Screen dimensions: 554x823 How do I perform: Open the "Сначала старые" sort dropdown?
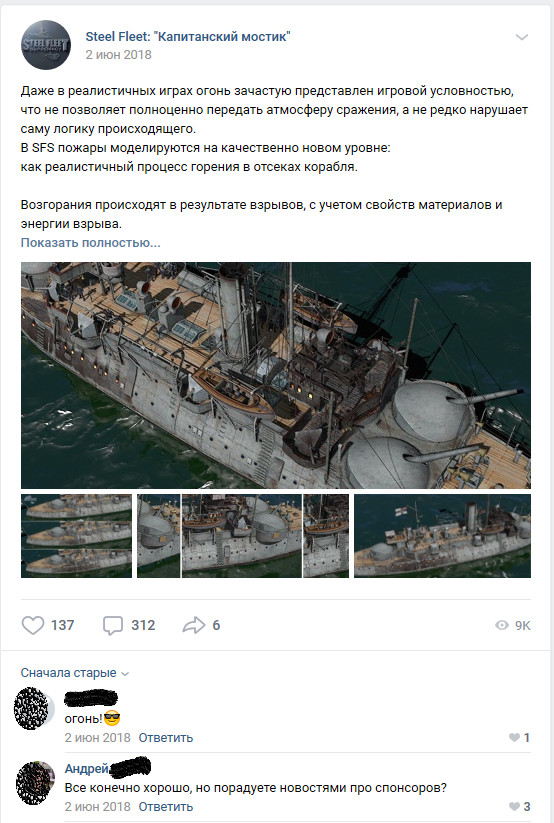75,673
